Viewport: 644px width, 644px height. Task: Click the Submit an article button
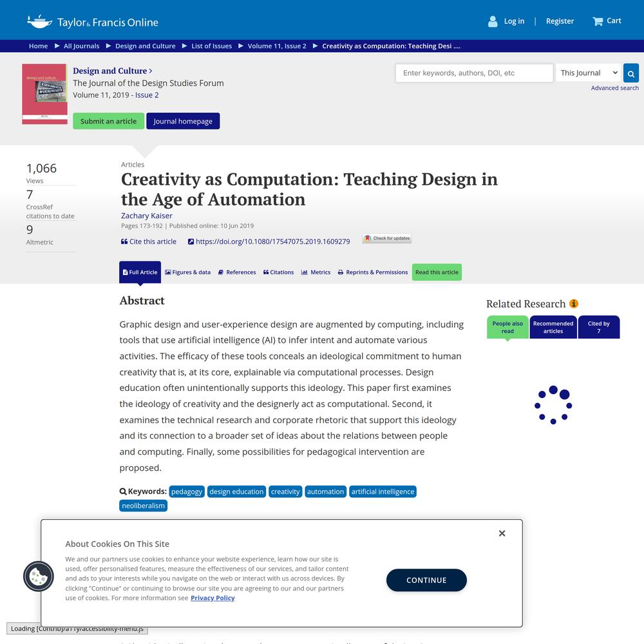[108, 121]
